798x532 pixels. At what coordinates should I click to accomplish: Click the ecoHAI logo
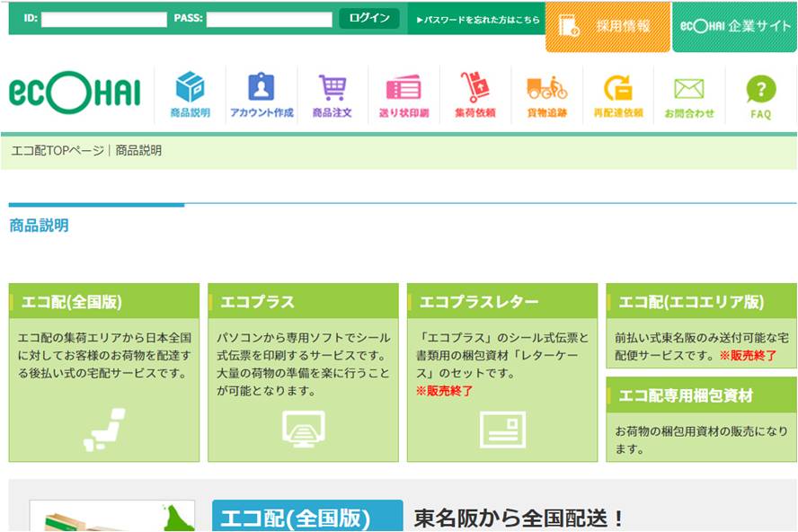pyautogui.click(x=75, y=93)
